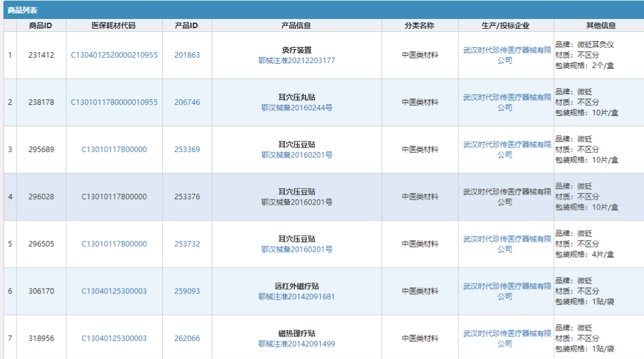The image size is (644, 359).
Task: Open manufacturer link in row 295689
Action: (507, 150)
